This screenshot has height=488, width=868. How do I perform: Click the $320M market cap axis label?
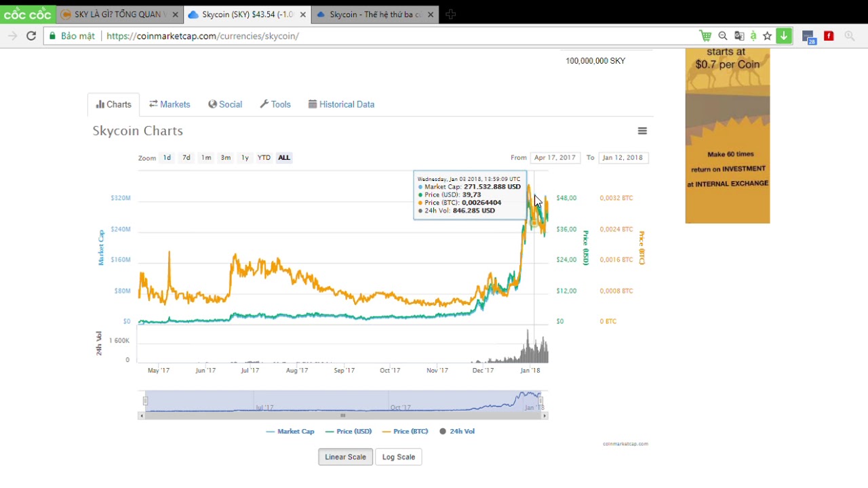[121, 198]
